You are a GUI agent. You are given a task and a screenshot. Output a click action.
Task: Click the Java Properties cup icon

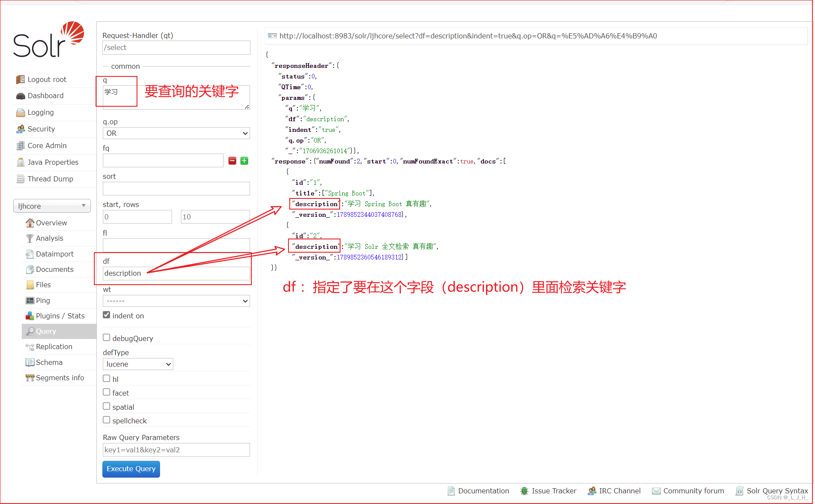pos(20,162)
